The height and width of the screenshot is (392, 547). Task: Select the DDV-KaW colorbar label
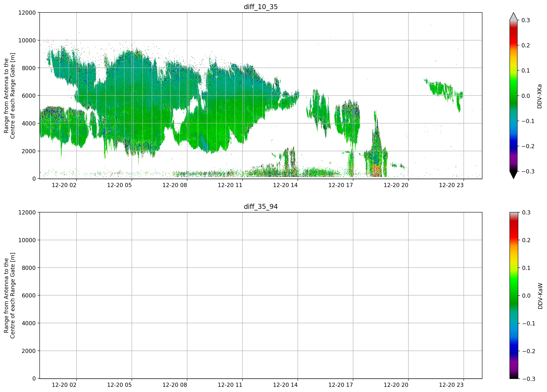click(x=540, y=296)
